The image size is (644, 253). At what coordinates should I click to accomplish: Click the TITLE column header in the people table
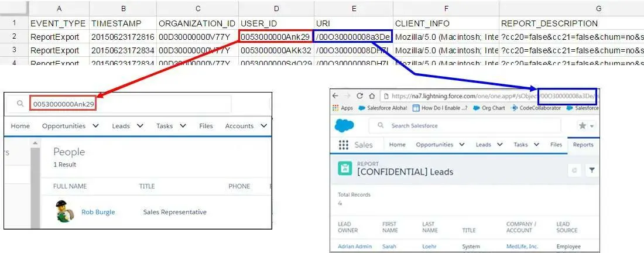tap(146, 186)
